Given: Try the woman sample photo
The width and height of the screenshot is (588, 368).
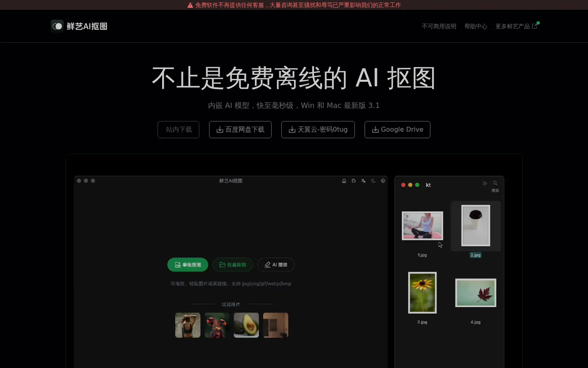Looking at the screenshot, I should point(188,325).
